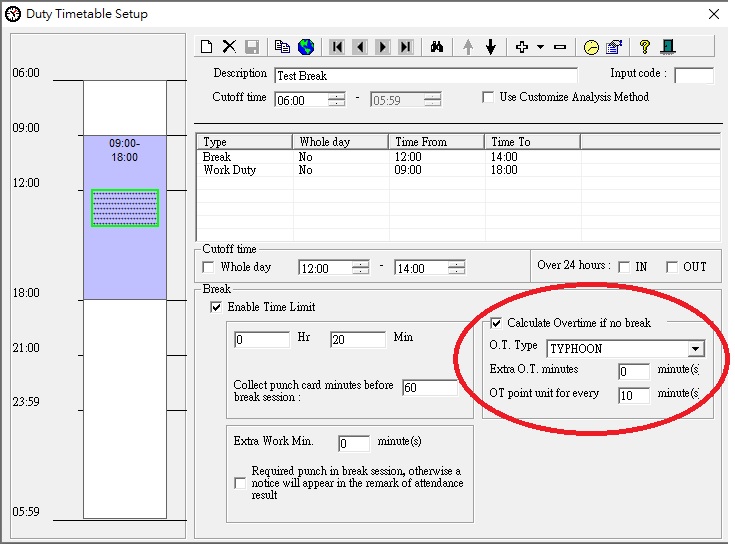Image resolution: width=735 pixels, height=552 pixels.
Task: Jump to the last record
Action: click(405, 47)
